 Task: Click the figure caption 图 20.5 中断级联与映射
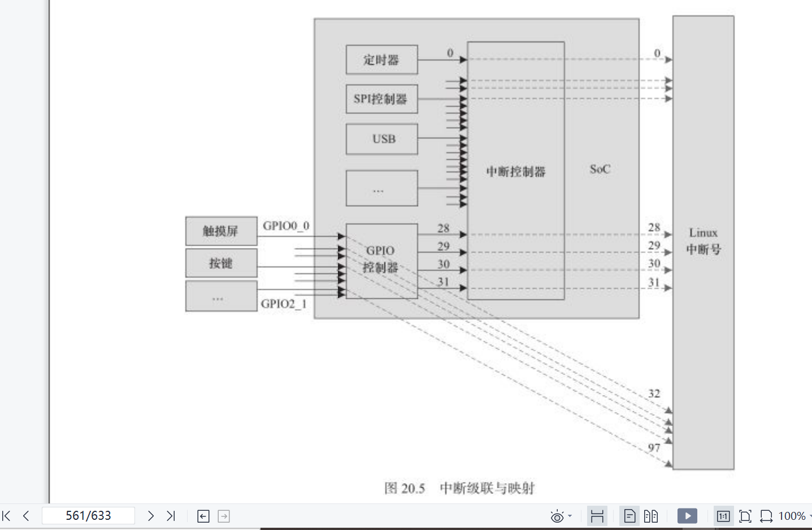[459, 488]
